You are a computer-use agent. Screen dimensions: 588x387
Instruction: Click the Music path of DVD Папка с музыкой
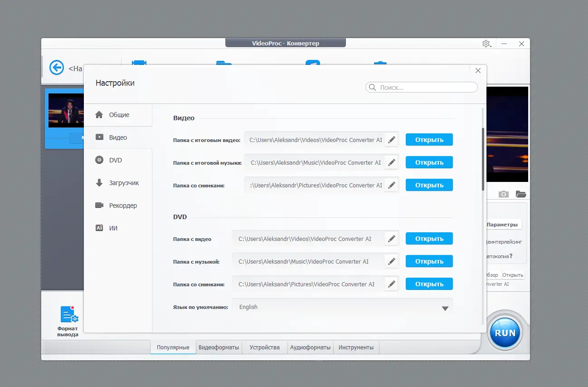click(304, 261)
